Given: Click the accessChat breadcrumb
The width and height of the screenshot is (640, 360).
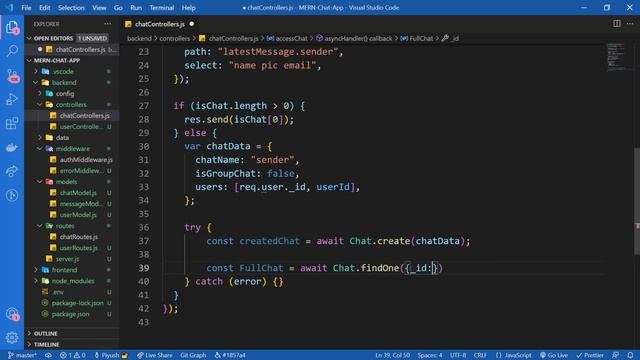Looking at the screenshot, I should tap(291, 38).
